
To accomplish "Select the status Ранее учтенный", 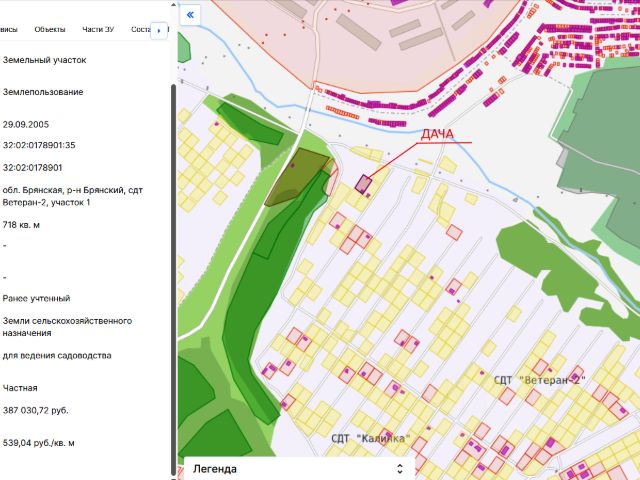I will click(x=36, y=298).
